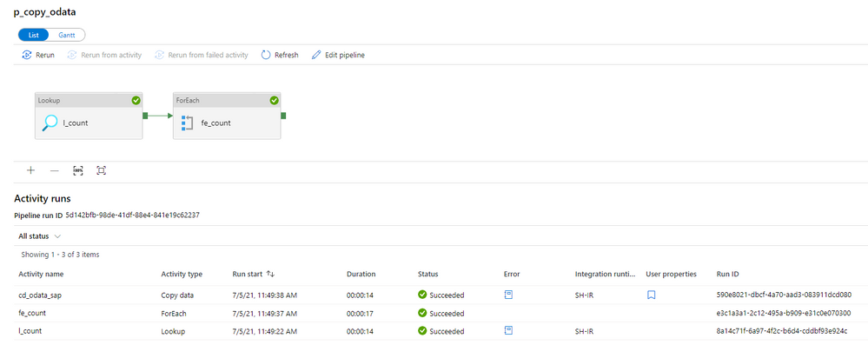Open user properties bookmark for cd_odata_sap
The width and height of the screenshot is (868, 345).
coord(651,295)
